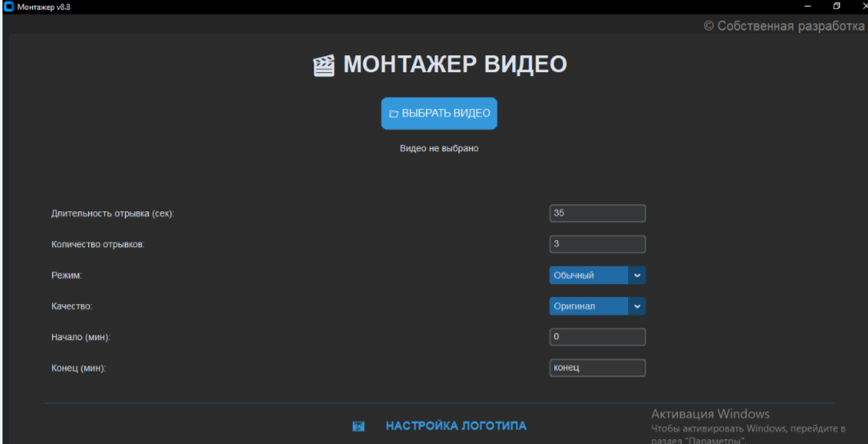Click the МОНТАЖЕР ВИДЕО heading text

pyautogui.click(x=454, y=66)
